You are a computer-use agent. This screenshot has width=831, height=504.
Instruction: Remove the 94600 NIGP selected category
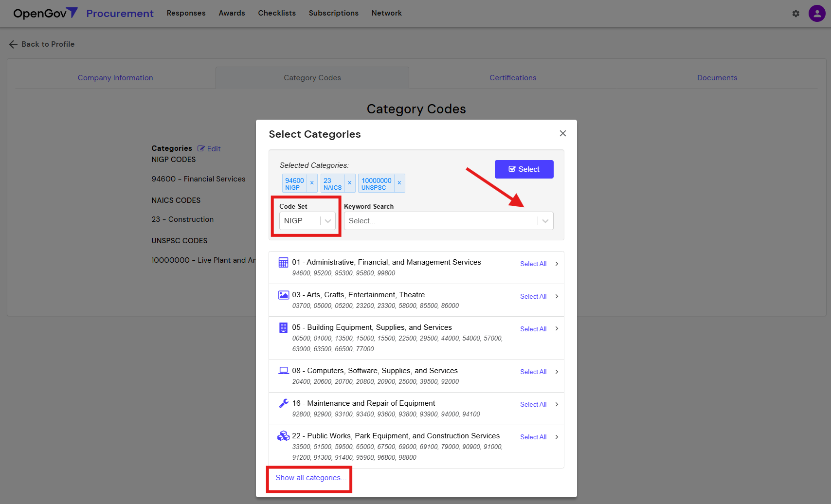click(312, 183)
